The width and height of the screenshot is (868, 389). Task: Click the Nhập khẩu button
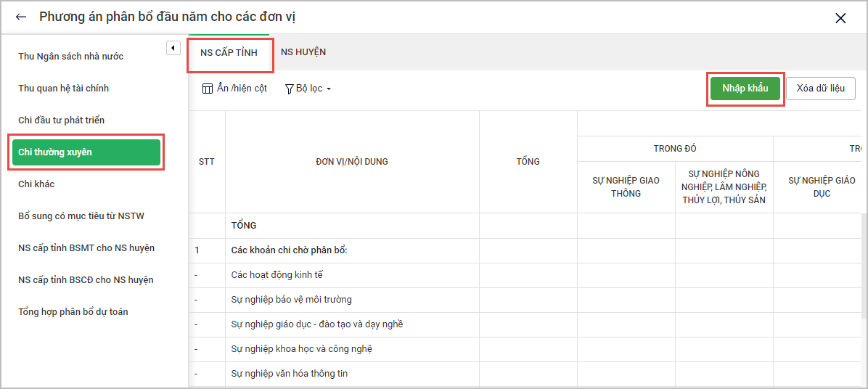pos(745,89)
